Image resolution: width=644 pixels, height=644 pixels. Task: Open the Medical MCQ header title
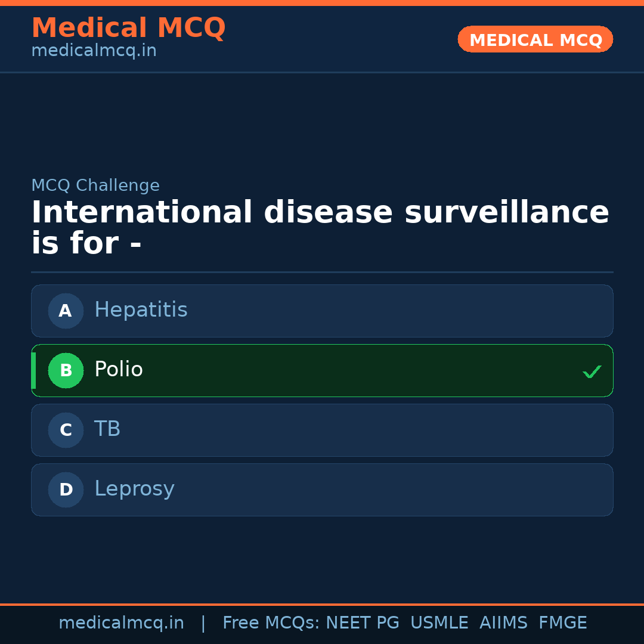pos(128,27)
